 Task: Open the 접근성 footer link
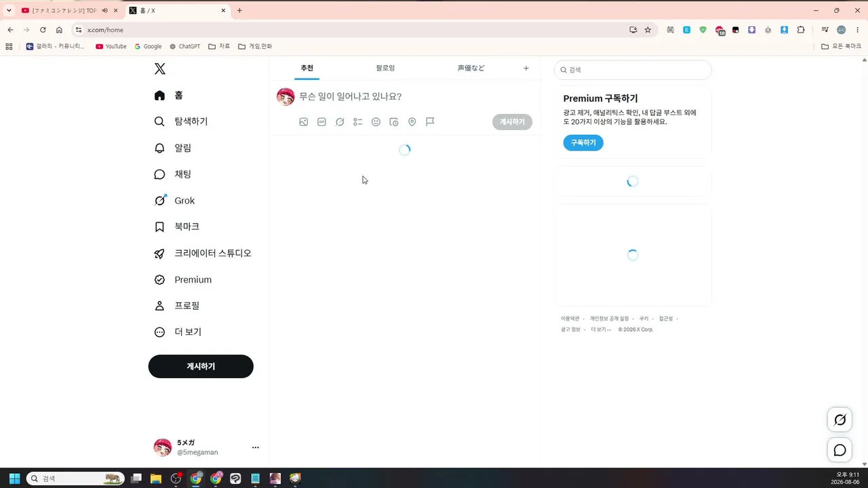click(x=666, y=319)
